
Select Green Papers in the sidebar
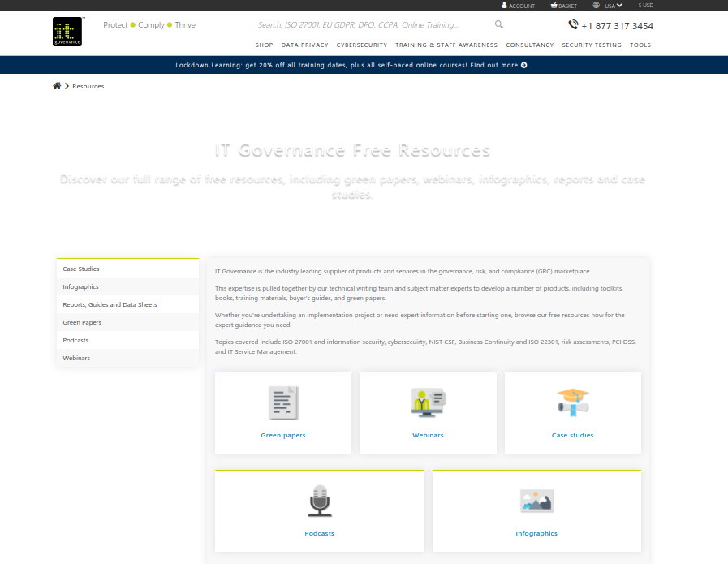pos(127,323)
